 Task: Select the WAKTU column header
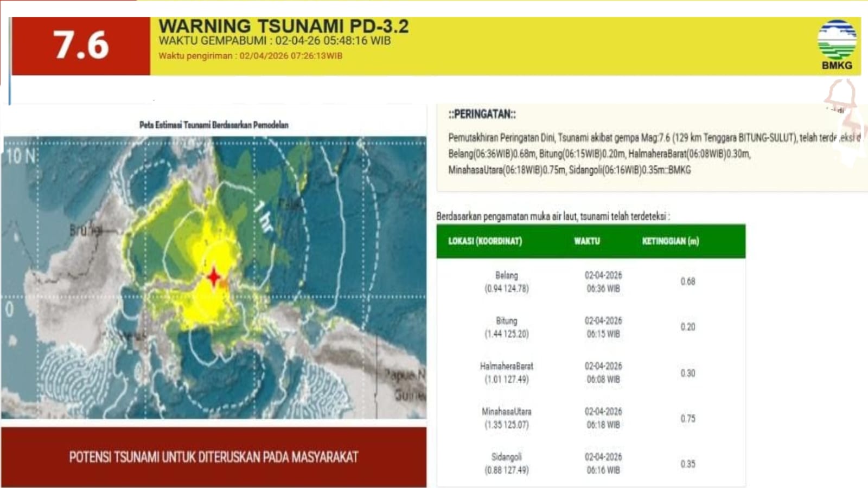[x=587, y=241]
